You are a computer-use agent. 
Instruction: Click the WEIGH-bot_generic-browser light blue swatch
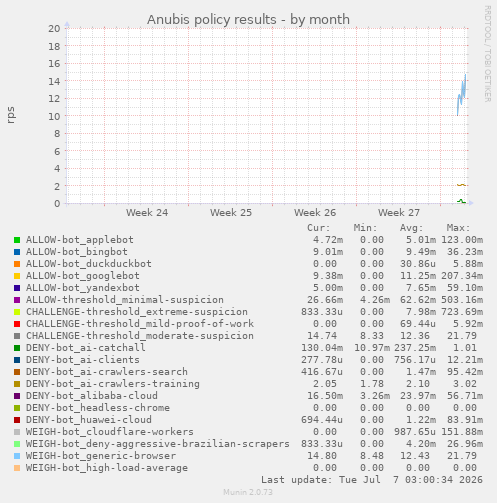pos(17,456)
